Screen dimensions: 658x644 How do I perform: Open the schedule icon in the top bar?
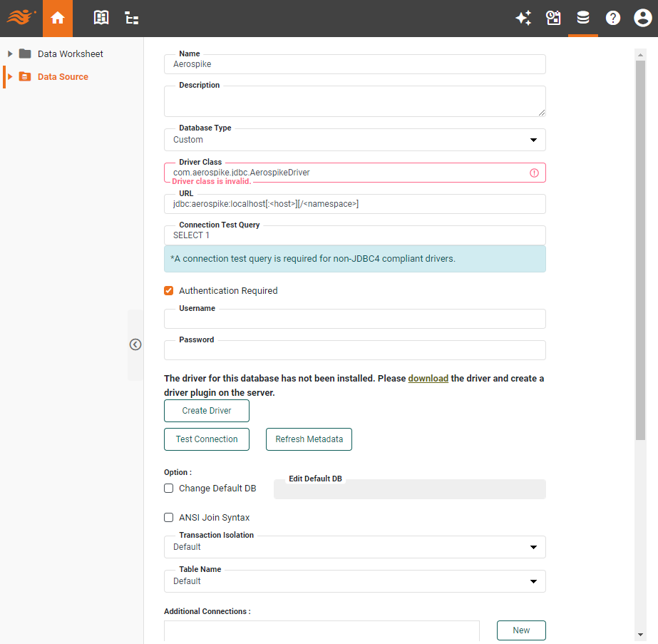point(553,18)
